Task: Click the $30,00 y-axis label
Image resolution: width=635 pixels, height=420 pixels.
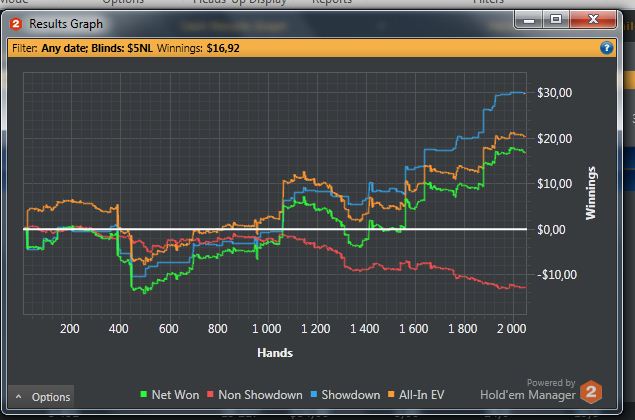Action: pos(554,93)
